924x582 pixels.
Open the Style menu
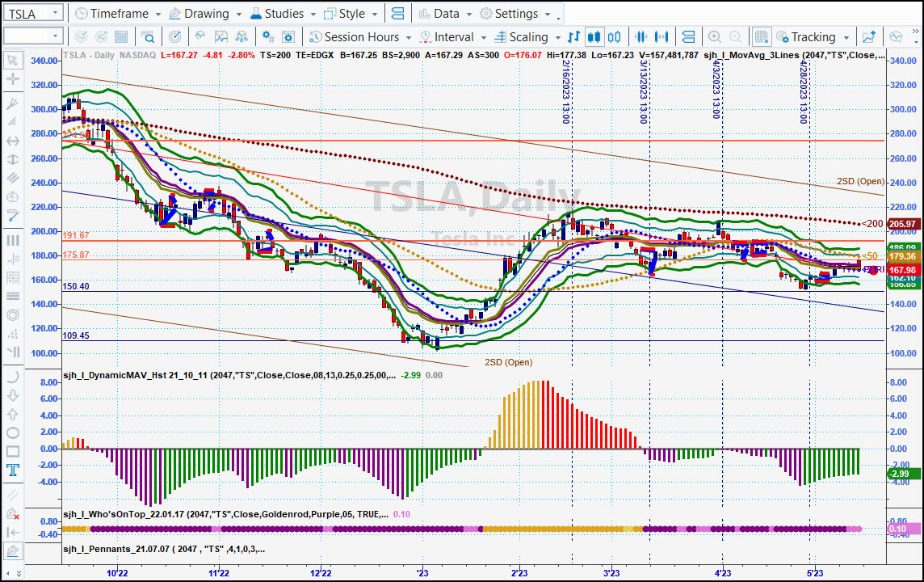pos(351,14)
